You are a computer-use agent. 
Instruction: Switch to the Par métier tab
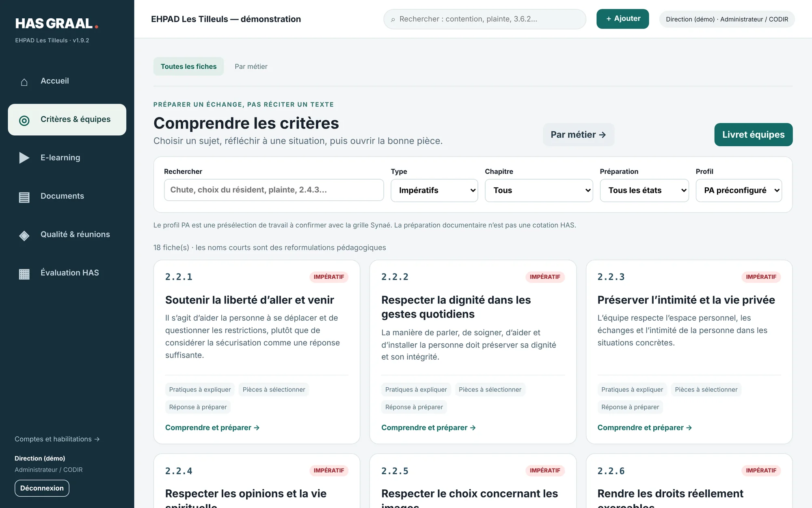click(251, 66)
